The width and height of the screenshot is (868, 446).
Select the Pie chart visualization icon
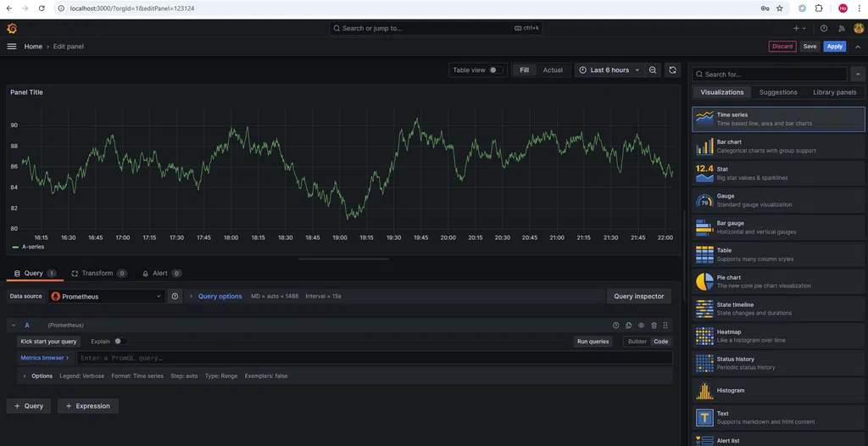704,282
